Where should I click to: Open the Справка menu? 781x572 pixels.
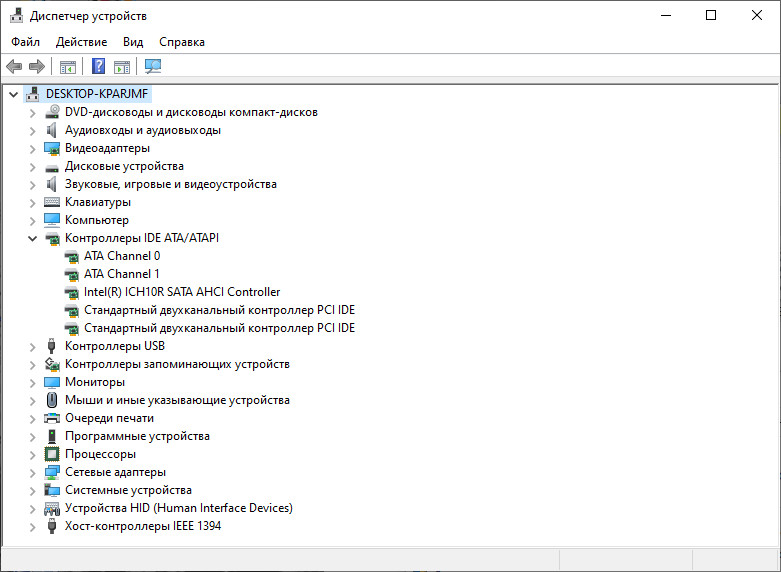coord(182,42)
